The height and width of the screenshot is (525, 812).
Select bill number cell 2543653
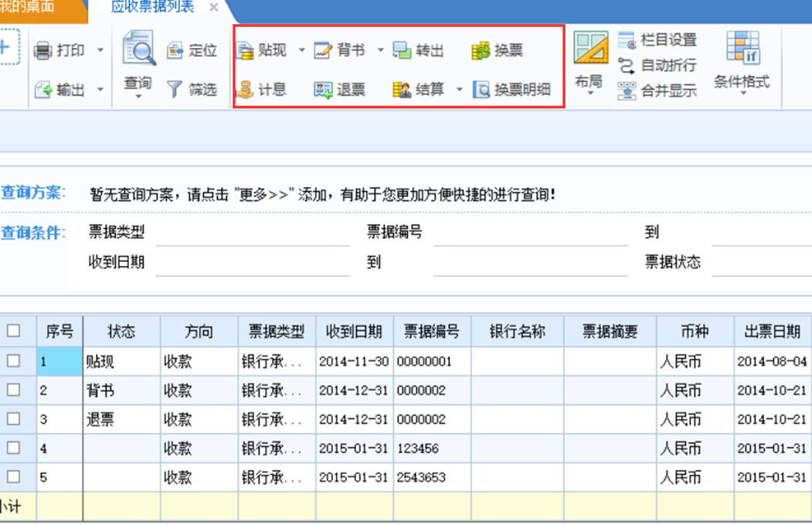pos(432,477)
